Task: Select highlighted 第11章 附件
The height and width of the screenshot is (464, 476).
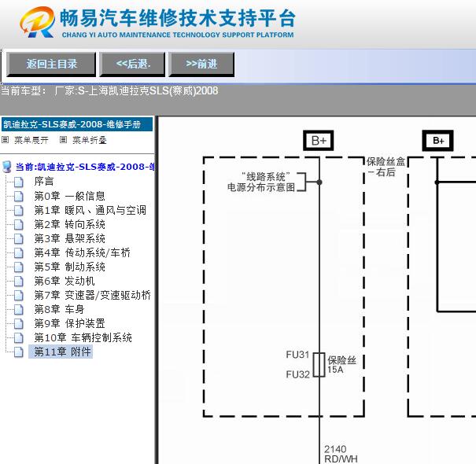Action: point(61,352)
